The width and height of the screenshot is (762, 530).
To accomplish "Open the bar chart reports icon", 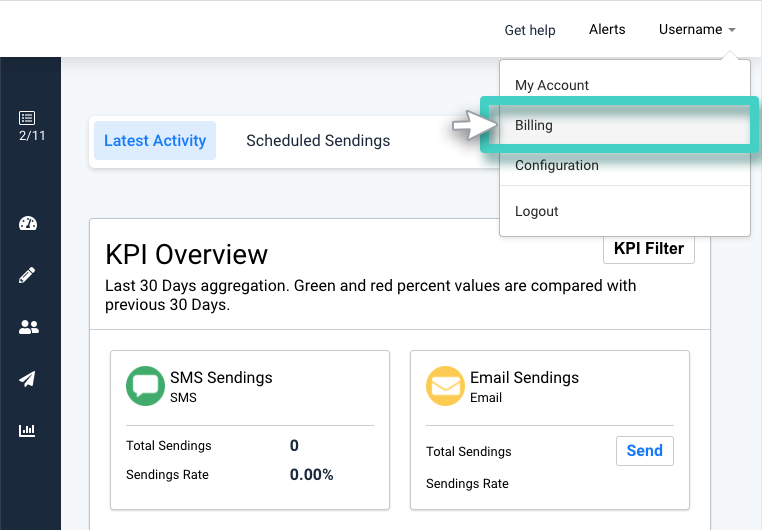I will click(x=27, y=430).
